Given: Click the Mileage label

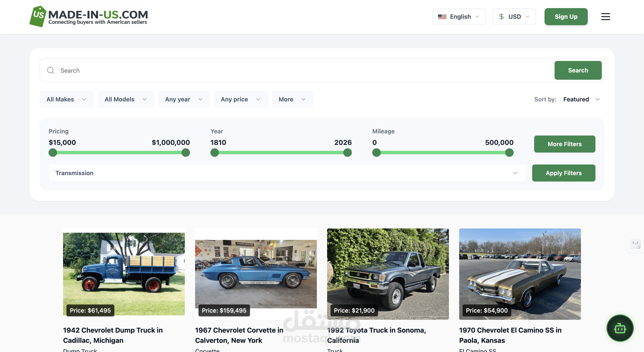Looking at the screenshot, I should [x=383, y=131].
